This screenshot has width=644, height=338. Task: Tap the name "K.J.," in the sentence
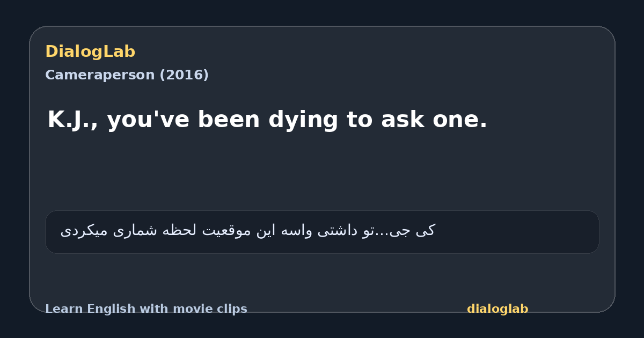(74, 120)
